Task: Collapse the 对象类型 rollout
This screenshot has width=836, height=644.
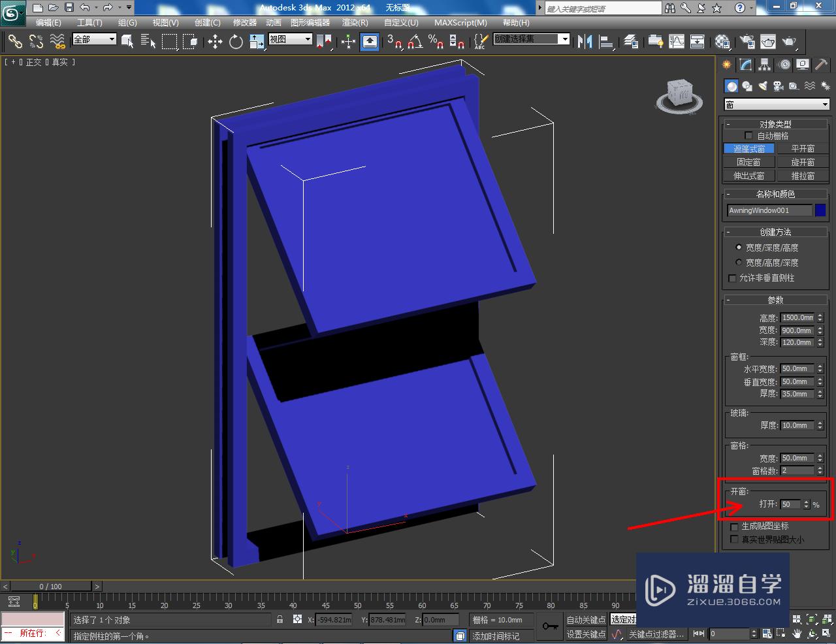Action: 775,124
